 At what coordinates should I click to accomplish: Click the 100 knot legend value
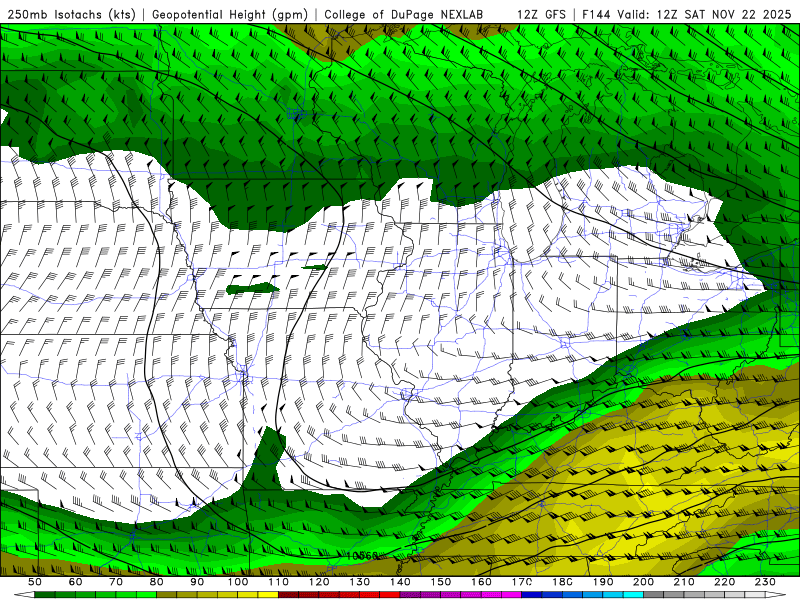pos(238,582)
